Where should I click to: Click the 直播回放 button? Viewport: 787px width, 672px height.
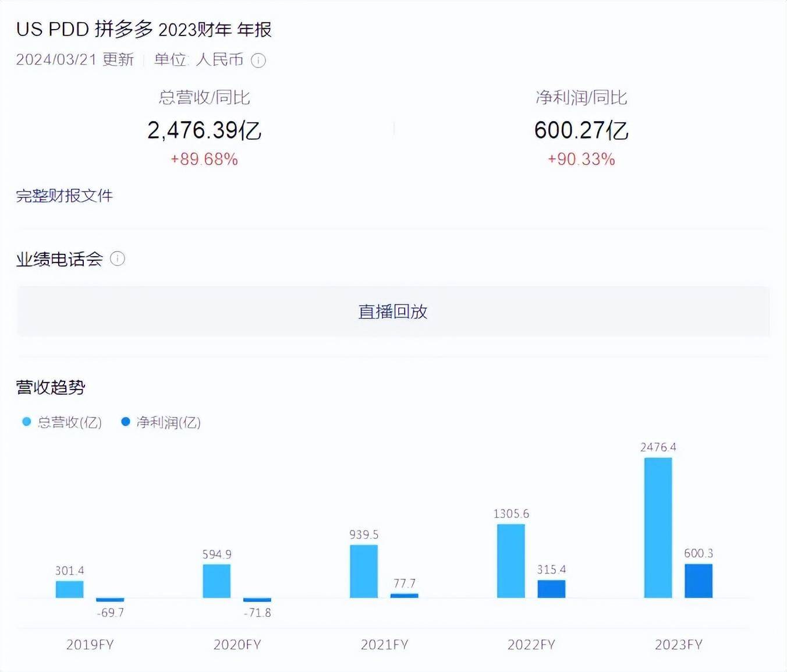click(x=393, y=312)
